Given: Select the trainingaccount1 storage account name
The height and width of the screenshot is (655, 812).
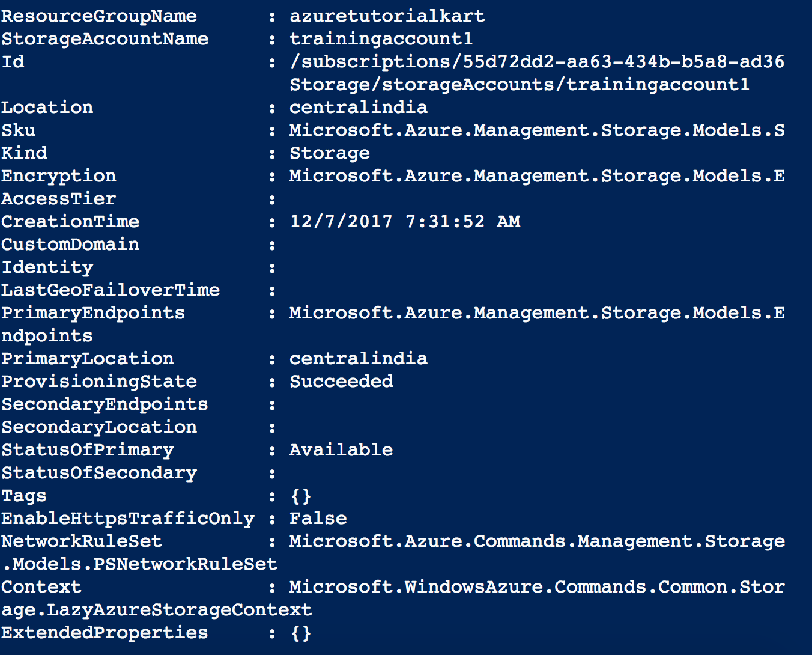Looking at the screenshot, I should tap(381, 39).
